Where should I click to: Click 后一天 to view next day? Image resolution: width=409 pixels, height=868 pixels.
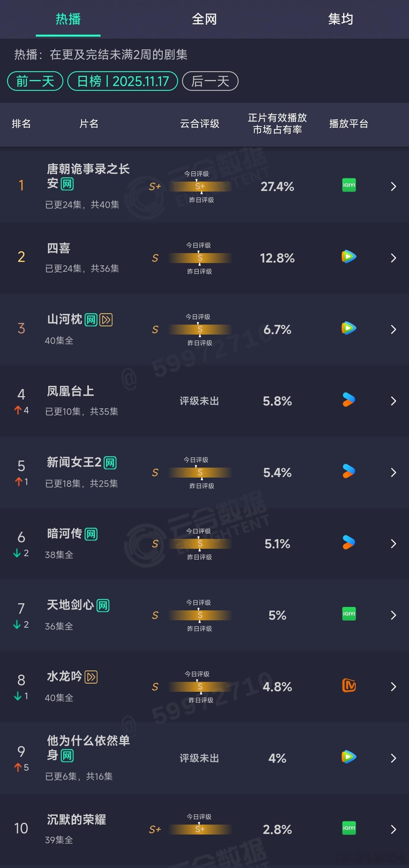click(210, 81)
